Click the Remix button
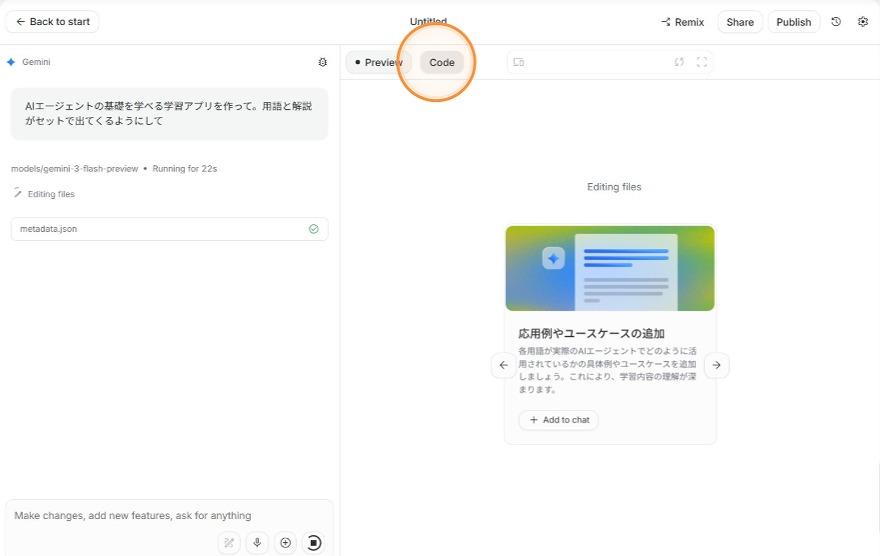880x556 pixels. [683, 22]
